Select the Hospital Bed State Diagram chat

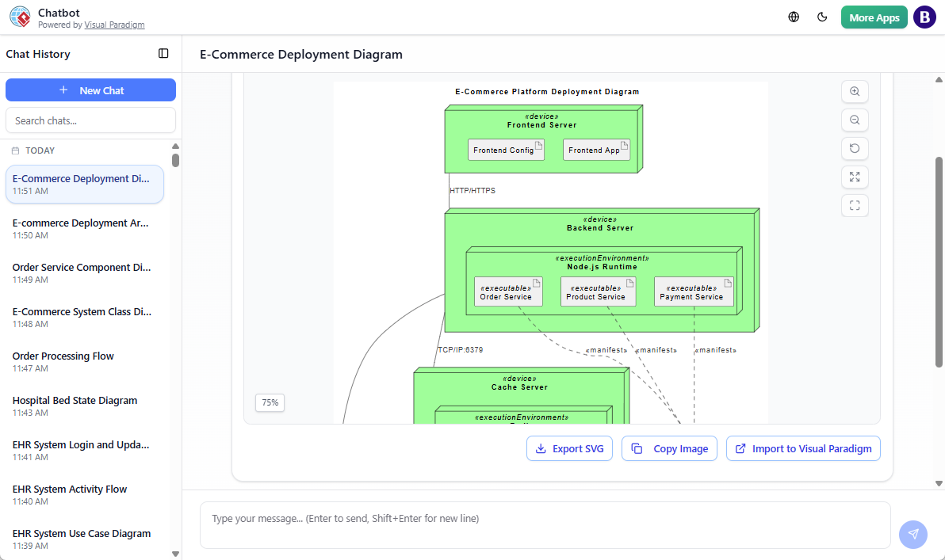[x=75, y=400]
